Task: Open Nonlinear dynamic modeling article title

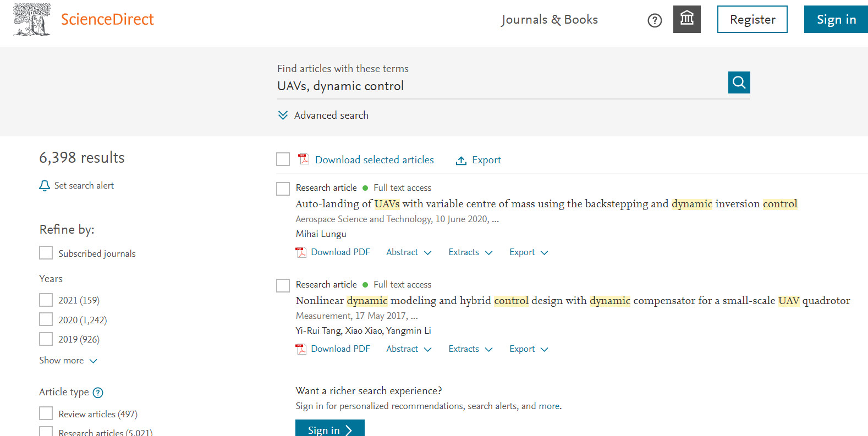Action: [573, 300]
